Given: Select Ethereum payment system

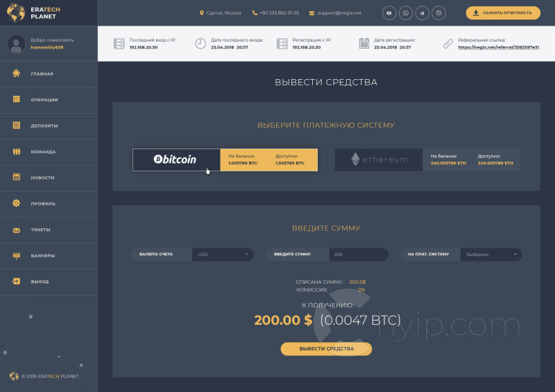Looking at the screenshot, I should tap(427, 160).
